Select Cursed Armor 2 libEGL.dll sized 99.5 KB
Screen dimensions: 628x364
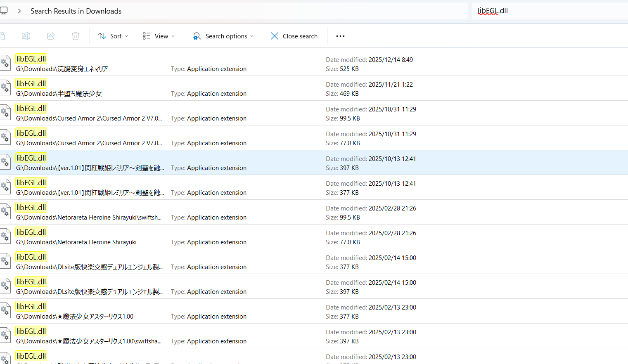314,113
